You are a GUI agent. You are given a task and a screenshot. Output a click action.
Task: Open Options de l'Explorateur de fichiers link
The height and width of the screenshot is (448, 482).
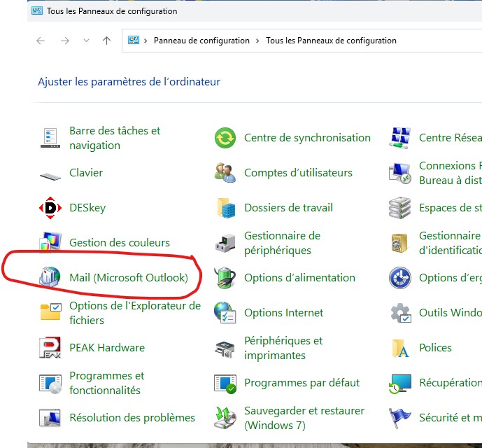[x=135, y=313]
